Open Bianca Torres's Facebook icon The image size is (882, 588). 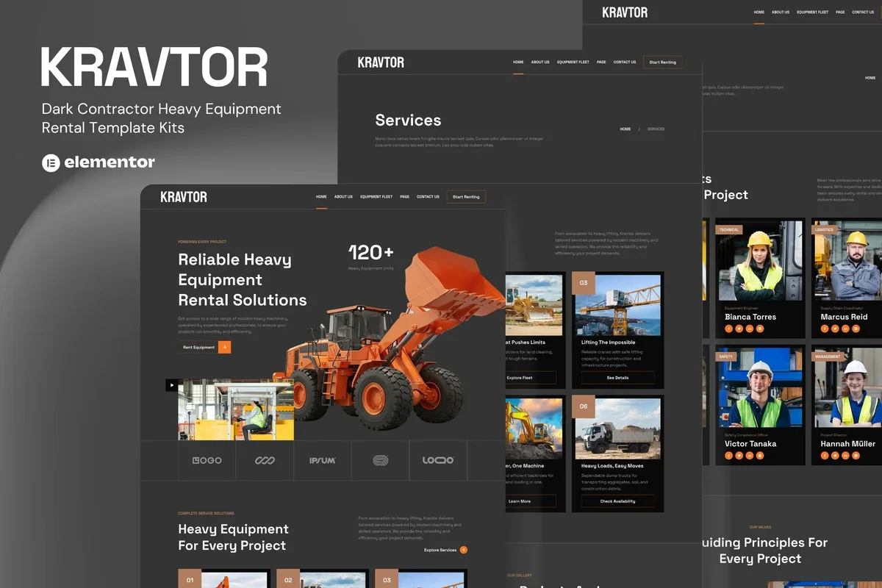[729, 329]
